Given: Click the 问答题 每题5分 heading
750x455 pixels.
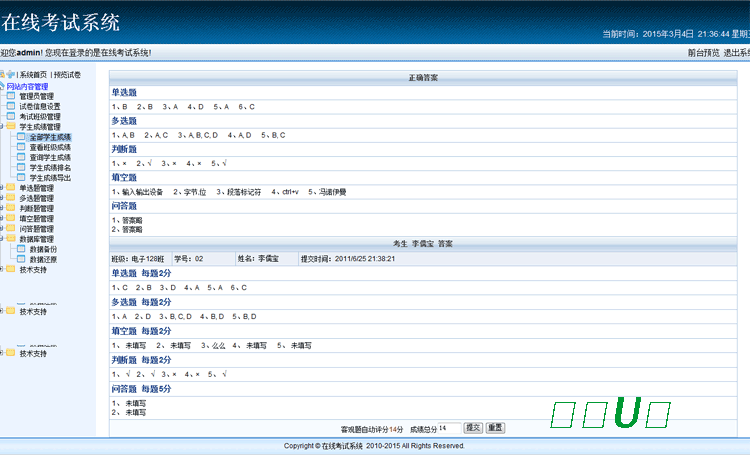Looking at the screenshot, I should [x=141, y=389].
